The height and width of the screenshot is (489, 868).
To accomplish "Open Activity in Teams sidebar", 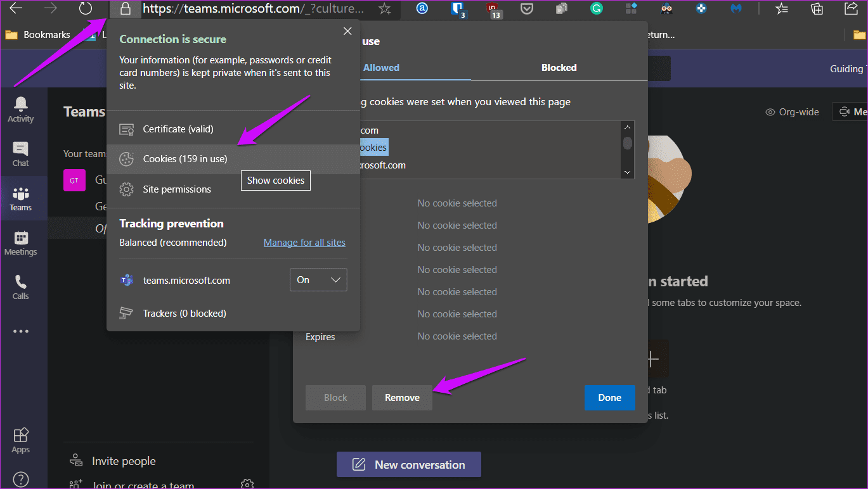I will click(x=21, y=110).
